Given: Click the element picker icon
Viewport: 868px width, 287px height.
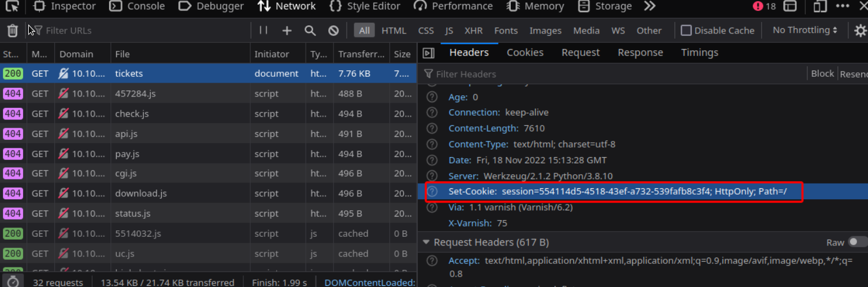Looking at the screenshot, I should [12, 6].
